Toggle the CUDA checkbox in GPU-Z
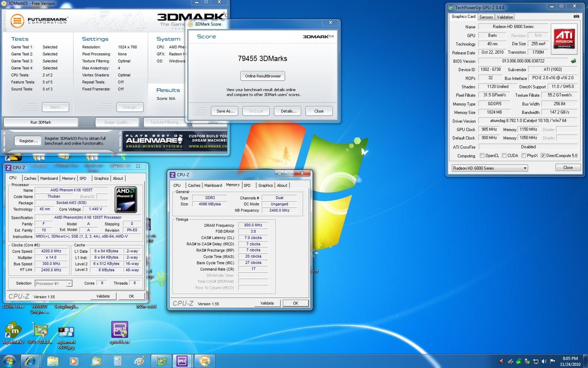588x368 pixels. click(x=504, y=156)
